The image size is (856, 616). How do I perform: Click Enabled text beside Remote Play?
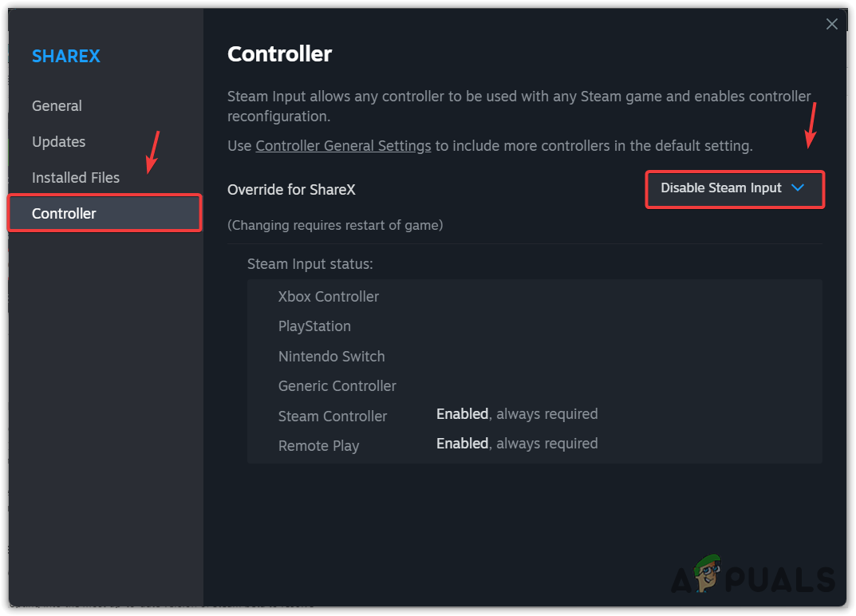(x=462, y=444)
